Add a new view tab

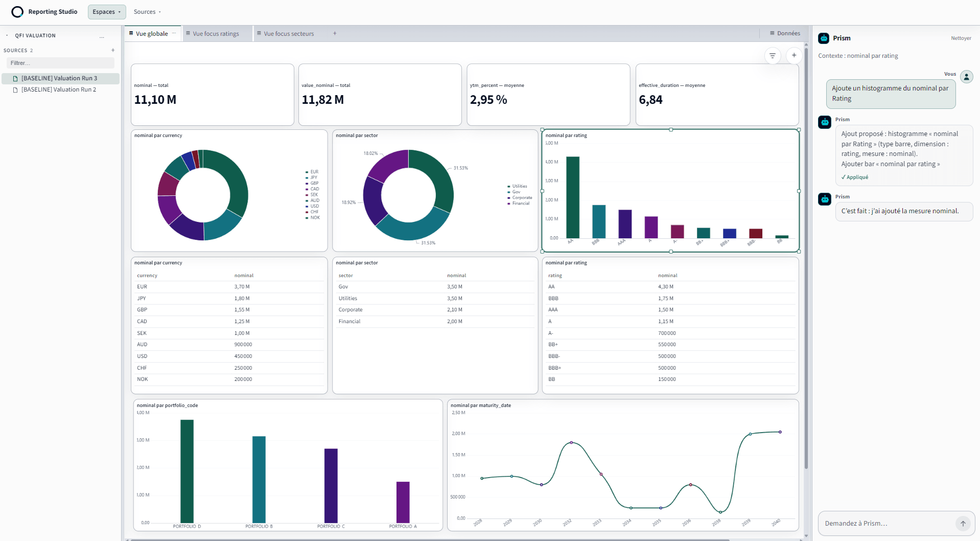click(335, 33)
